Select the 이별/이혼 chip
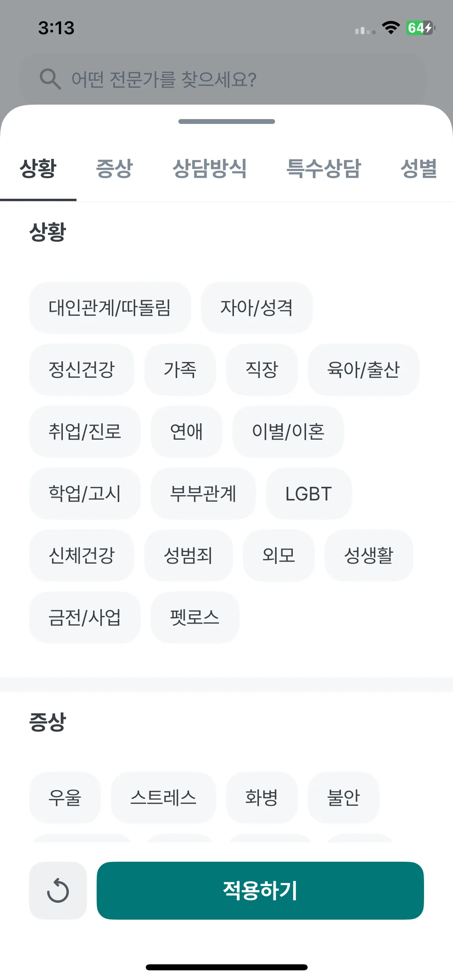The width and height of the screenshot is (453, 980). (x=288, y=432)
